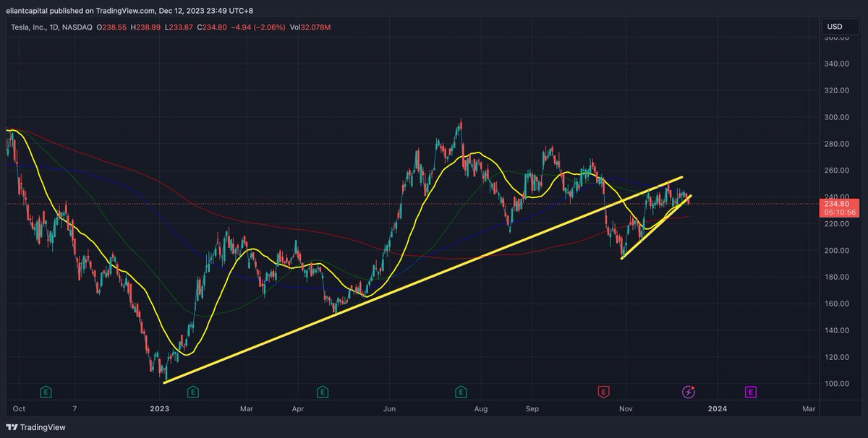Open the green earnings marker above the 2023 label
The image size is (868, 438).
tap(192, 392)
